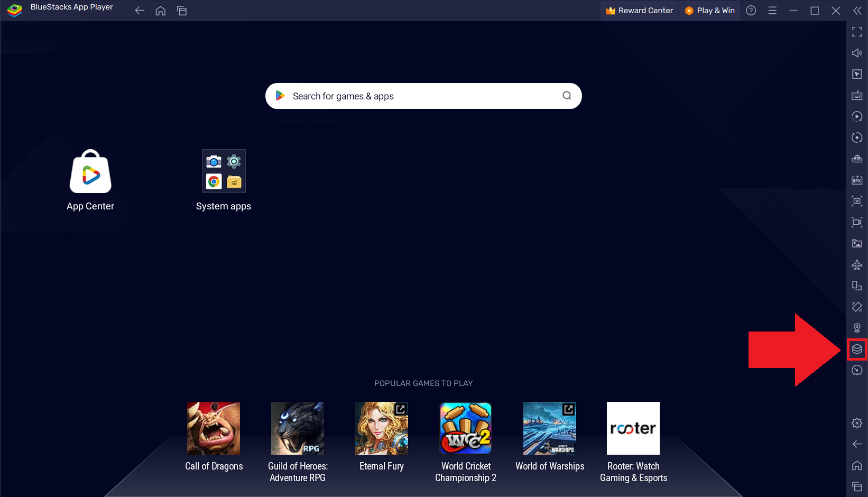Open the set location icon in sidebar

pos(857,328)
